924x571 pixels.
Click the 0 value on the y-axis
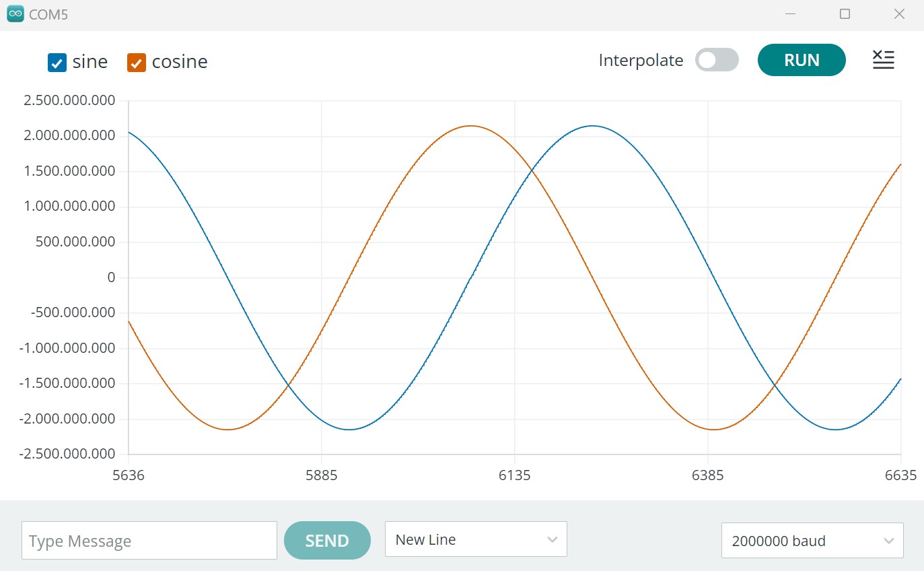(x=111, y=277)
